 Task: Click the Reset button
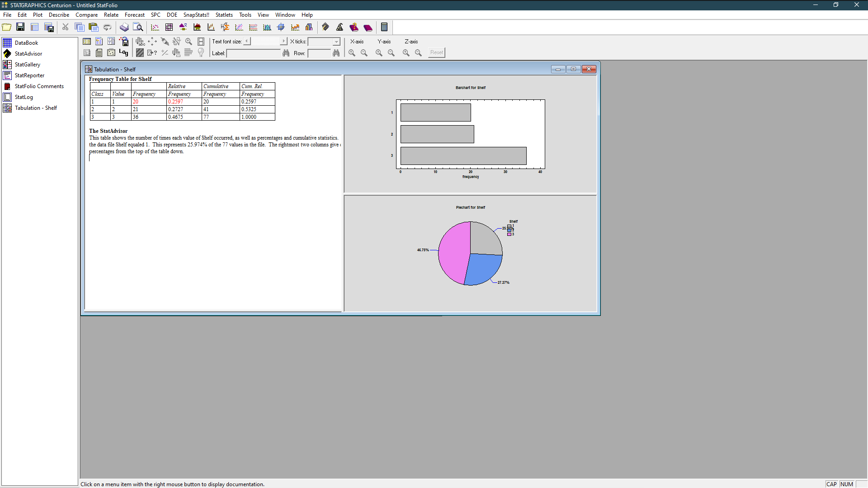(x=436, y=52)
